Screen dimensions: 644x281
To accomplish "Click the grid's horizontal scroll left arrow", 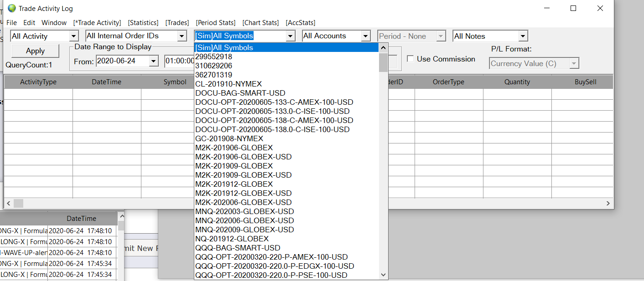I will (x=8, y=203).
